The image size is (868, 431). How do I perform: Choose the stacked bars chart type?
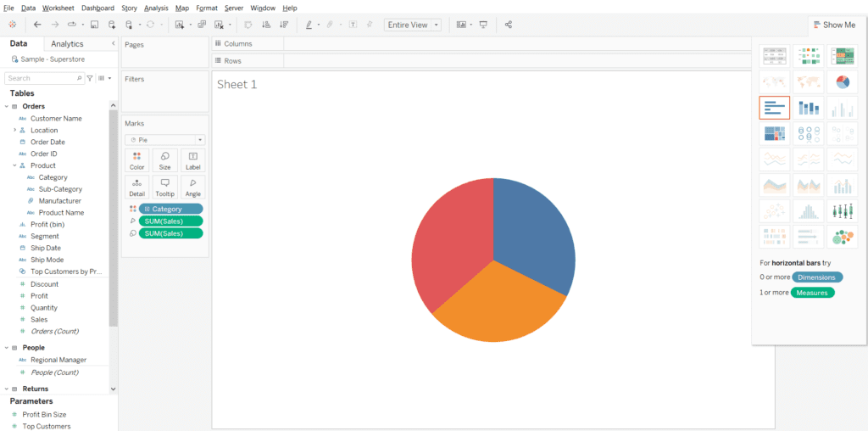(x=808, y=108)
